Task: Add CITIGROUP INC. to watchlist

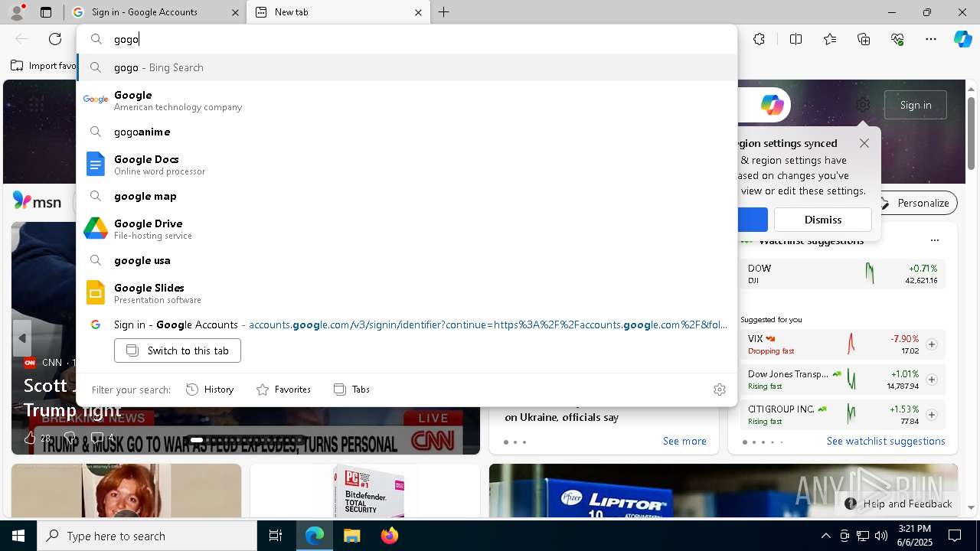Action: (x=932, y=415)
